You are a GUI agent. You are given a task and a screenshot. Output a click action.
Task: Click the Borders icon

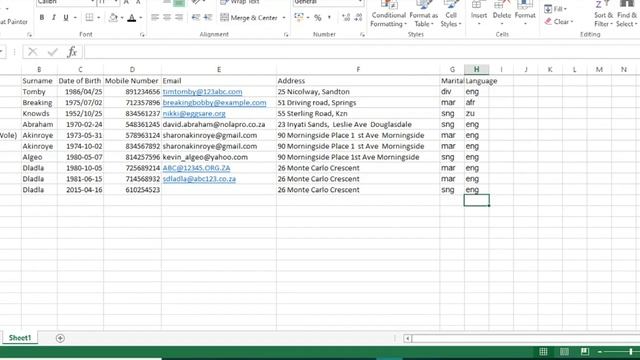pos(89,18)
